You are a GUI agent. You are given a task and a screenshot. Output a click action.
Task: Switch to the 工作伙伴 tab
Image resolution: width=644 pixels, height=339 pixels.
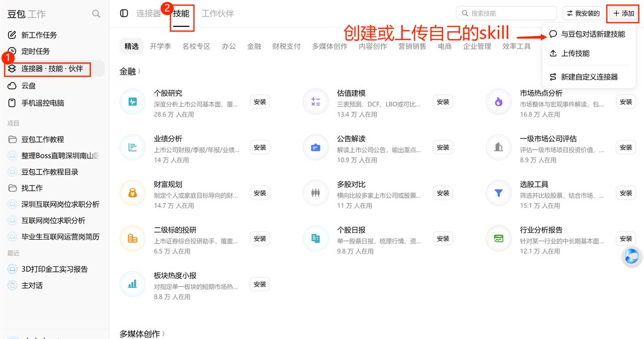(x=217, y=13)
